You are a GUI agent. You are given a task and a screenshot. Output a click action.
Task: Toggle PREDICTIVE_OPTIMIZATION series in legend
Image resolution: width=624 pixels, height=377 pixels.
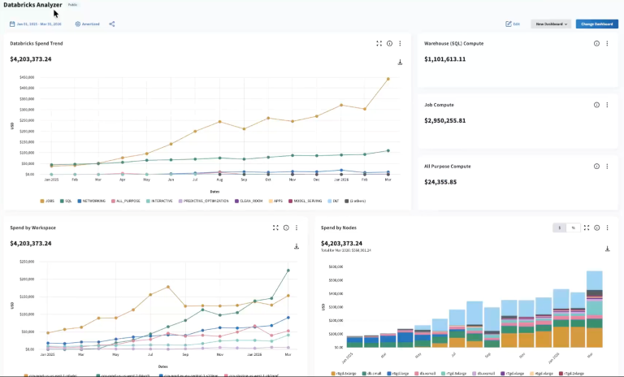click(204, 201)
